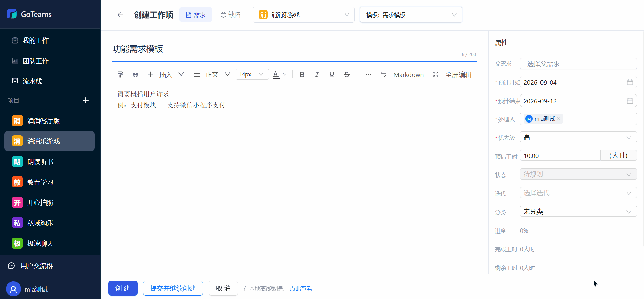
Task: Open the 模板: 需求模板 dropdown
Action: point(411,15)
